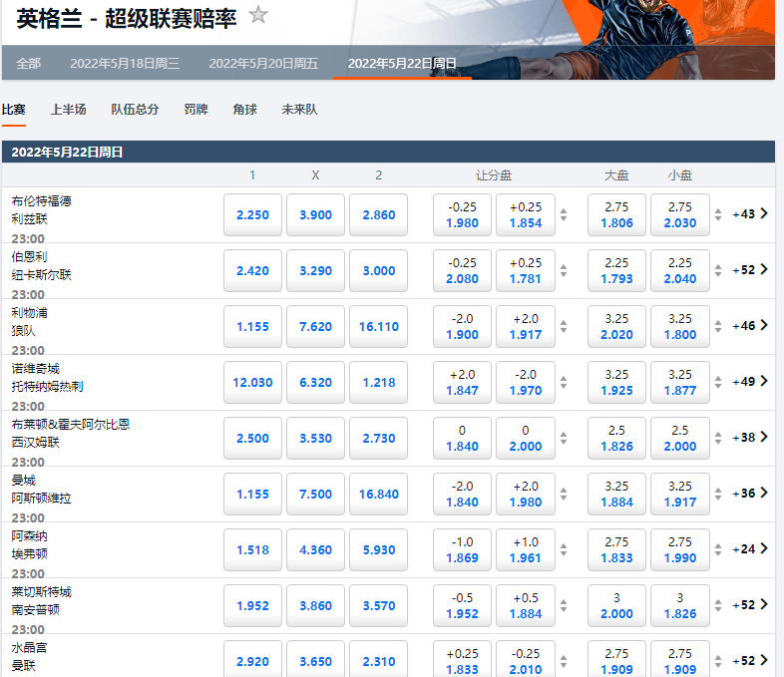Screen dimensions: 784x677
Task: Choose over 3.25 at 2.020 for 利物浦
Action: pos(616,327)
